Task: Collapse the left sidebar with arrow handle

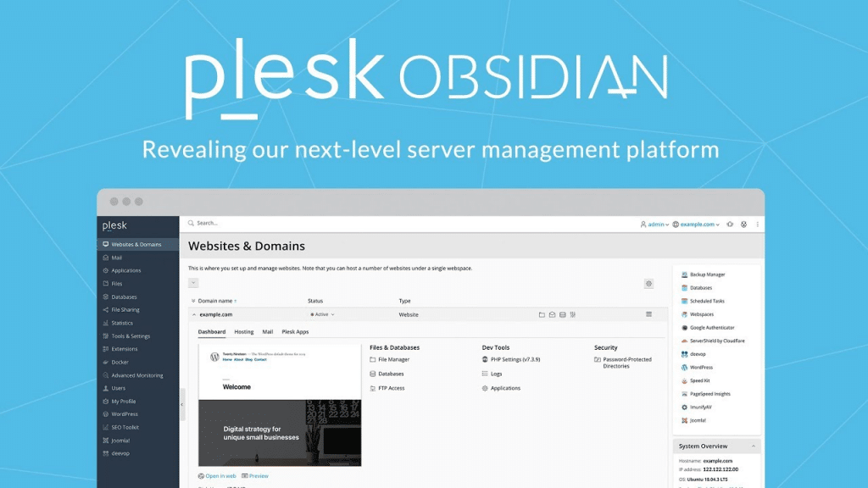Action: coord(182,405)
